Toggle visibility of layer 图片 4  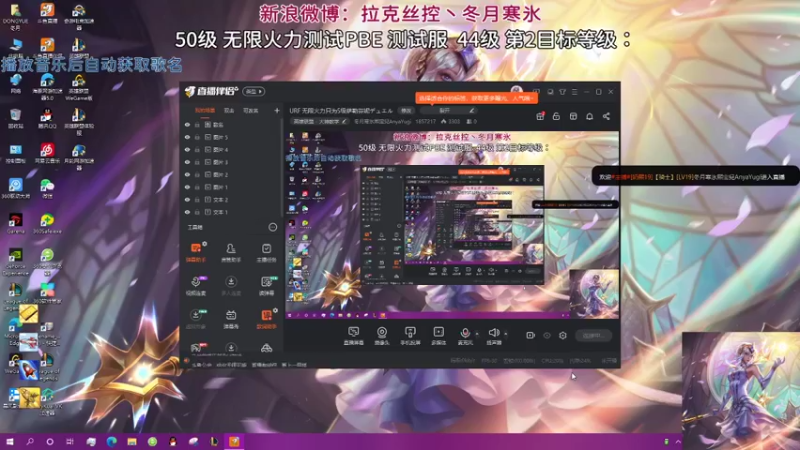pyautogui.click(x=187, y=149)
